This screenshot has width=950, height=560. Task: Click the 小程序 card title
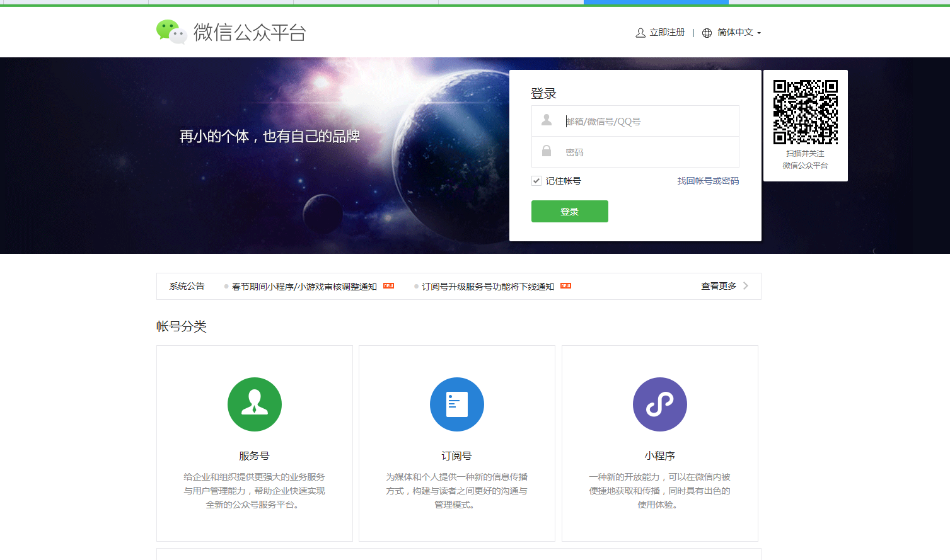(660, 455)
